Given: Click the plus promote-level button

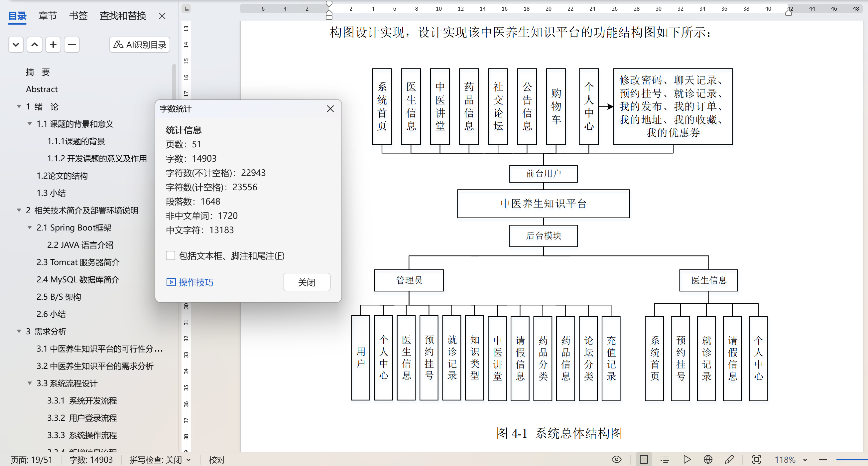Looking at the screenshot, I should pos(53,45).
